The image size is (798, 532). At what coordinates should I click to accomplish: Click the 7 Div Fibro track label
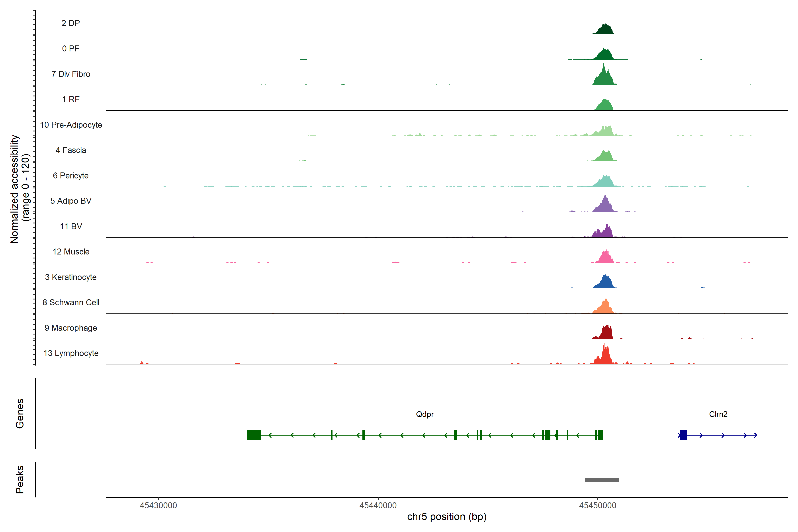coord(70,74)
